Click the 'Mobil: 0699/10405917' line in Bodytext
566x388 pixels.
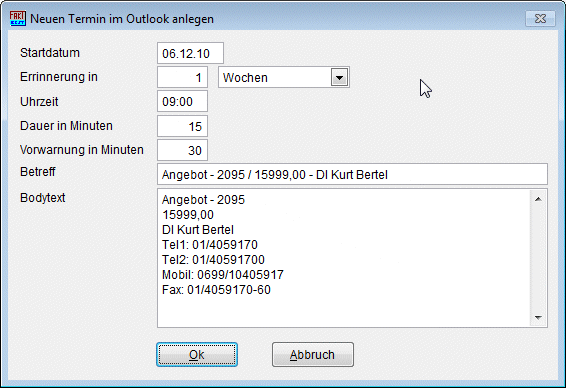point(223,275)
